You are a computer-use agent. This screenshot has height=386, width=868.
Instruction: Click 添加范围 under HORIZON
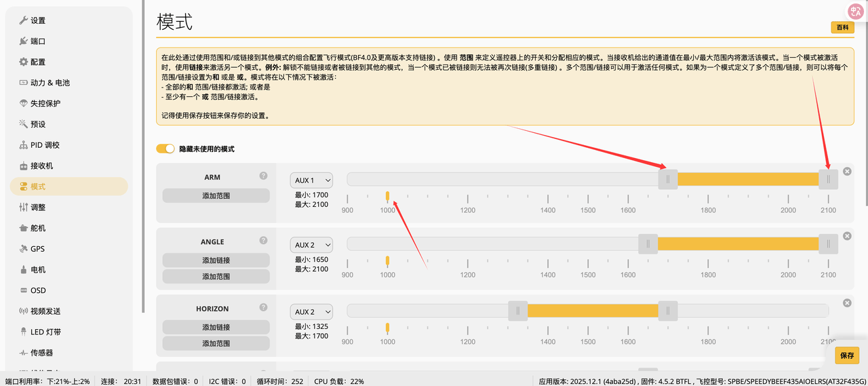[x=216, y=343]
